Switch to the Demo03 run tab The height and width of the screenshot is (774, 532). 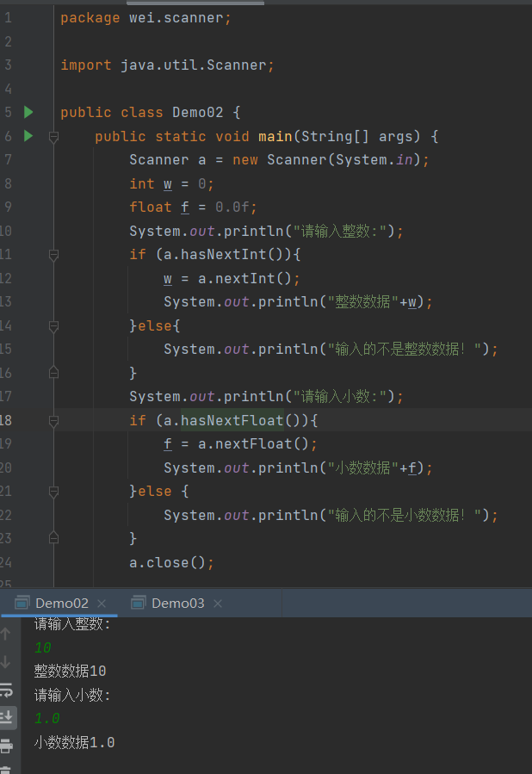click(x=177, y=604)
